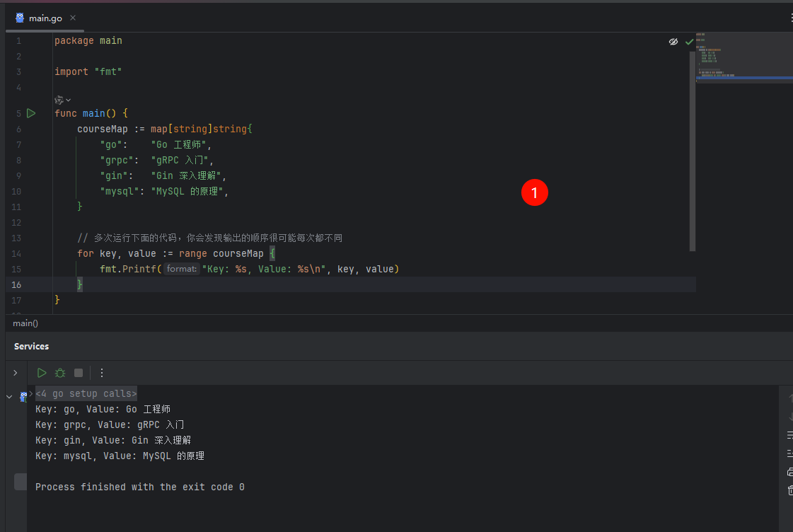The width and height of the screenshot is (793, 532).
Task: Click the Chinese comment on line 13
Action: point(210,238)
